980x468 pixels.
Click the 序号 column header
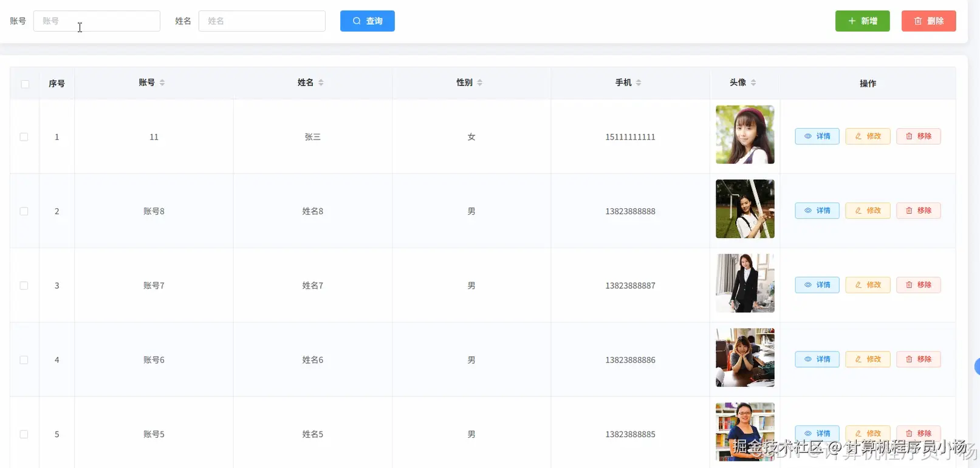[57, 84]
